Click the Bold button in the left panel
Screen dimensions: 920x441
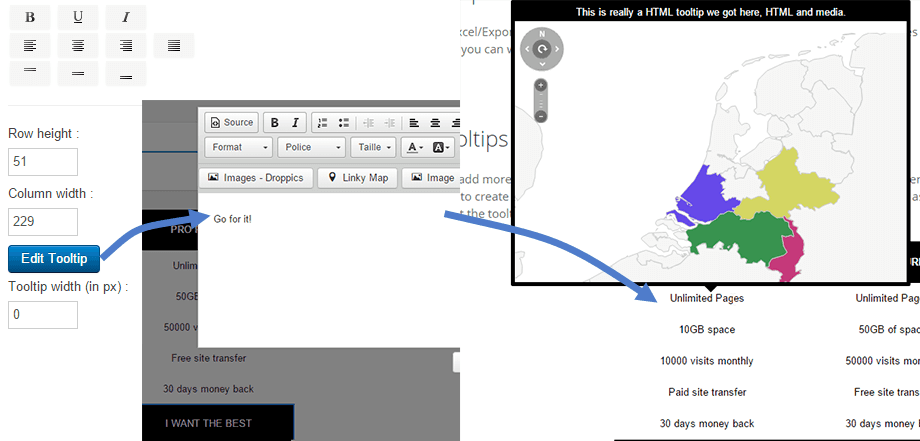pyautogui.click(x=29, y=18)
